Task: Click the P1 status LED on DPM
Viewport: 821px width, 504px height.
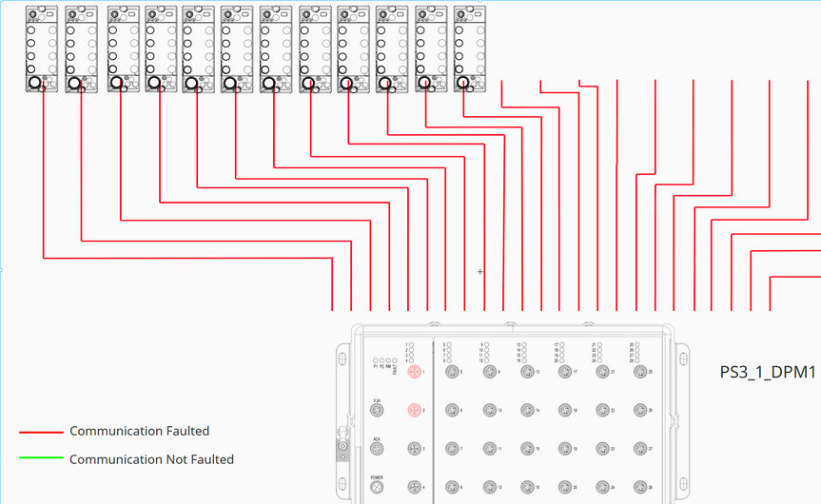Action: coord(375,360)
